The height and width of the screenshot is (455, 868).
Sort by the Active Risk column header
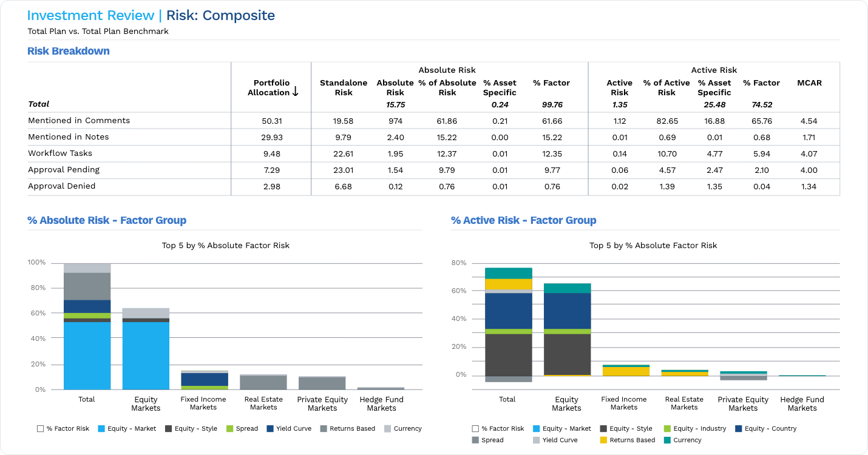pyautogui.click(x=619, y=88)
